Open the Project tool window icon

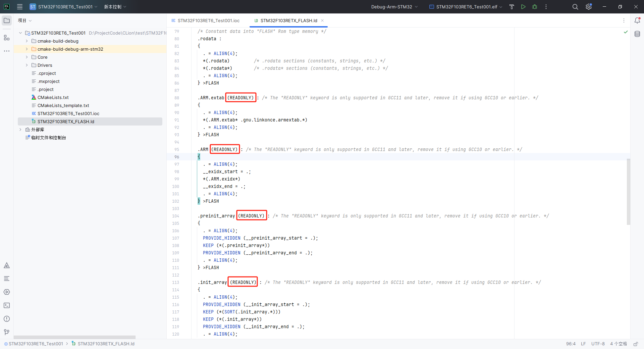click(x=7, y=20)
